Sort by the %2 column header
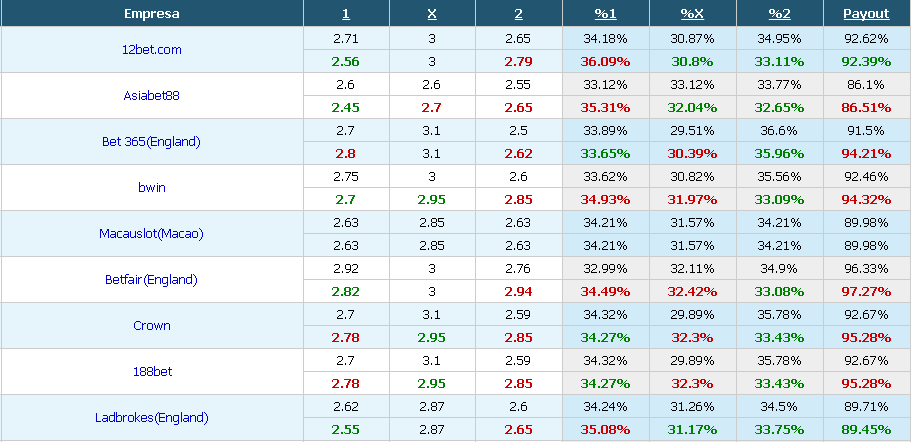The height and width of the screenshot is (442, 911). coord(779,14)
